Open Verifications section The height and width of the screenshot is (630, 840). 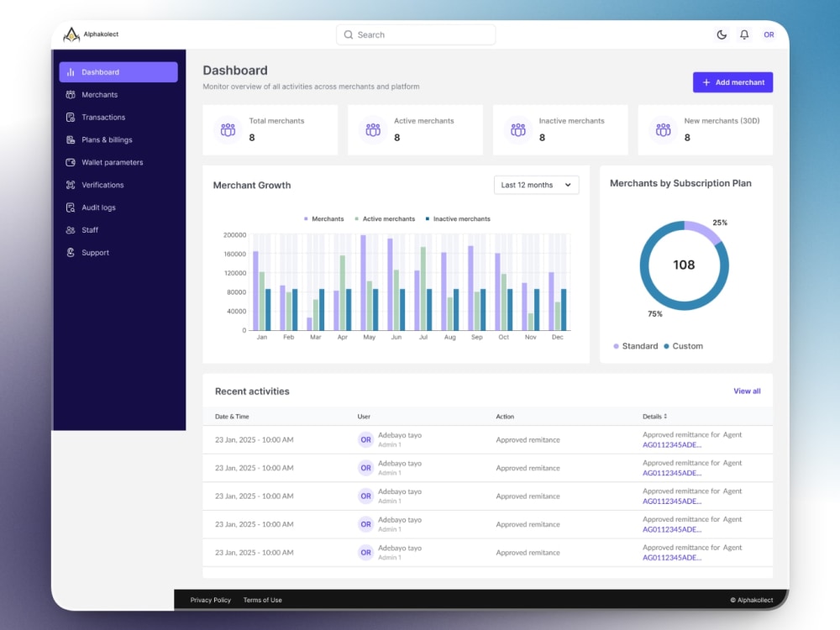[x=118, y=185]
